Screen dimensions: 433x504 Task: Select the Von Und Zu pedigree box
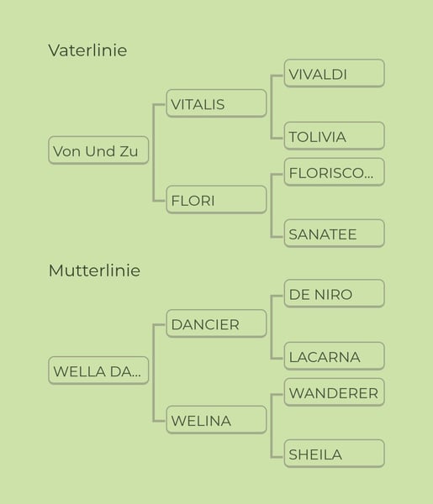coord(98,150)
